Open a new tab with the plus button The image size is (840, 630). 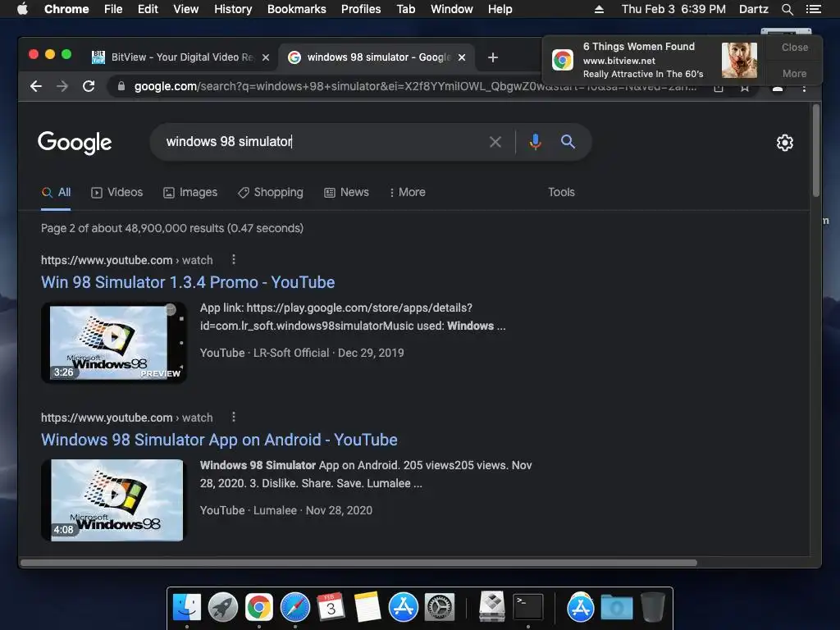pyautogui.click(x=493, y=57)
